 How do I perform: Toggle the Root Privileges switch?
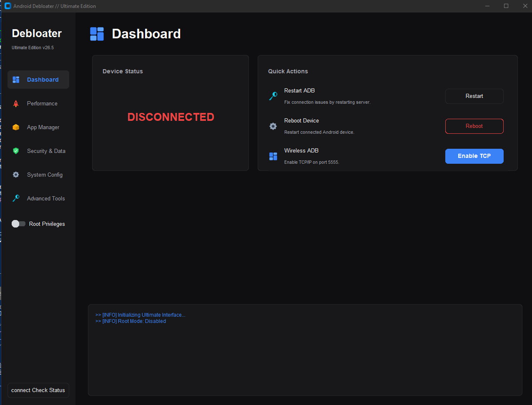(18, 224)
